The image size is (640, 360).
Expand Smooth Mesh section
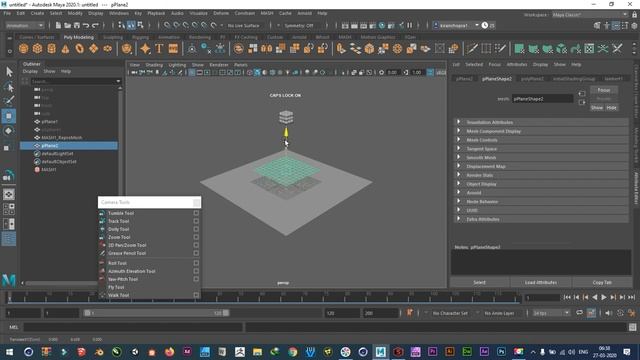pos(541,158)
